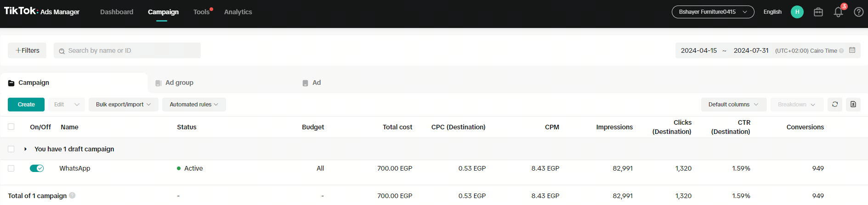Click the Filters button

pos(27,50)
